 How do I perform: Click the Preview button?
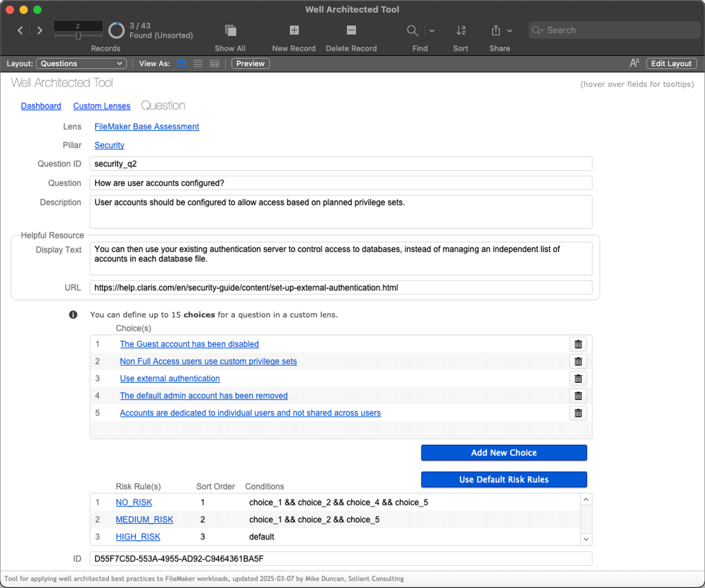[250, 63]
